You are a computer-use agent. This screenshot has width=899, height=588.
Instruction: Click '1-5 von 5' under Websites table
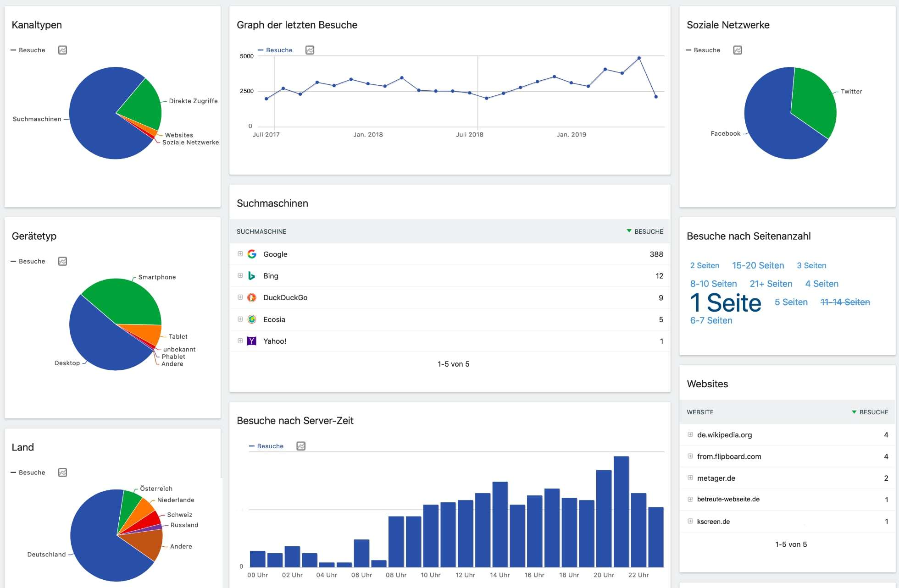[791, 544]
